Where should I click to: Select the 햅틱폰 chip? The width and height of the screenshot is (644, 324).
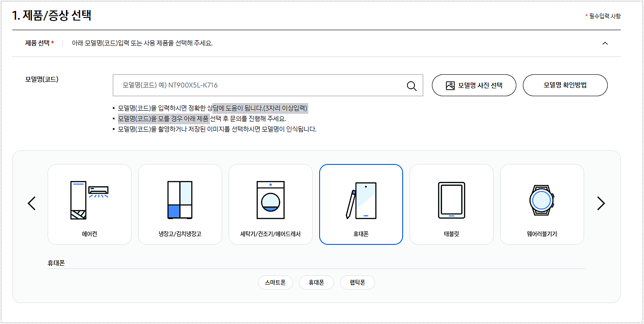click(357, 282)
